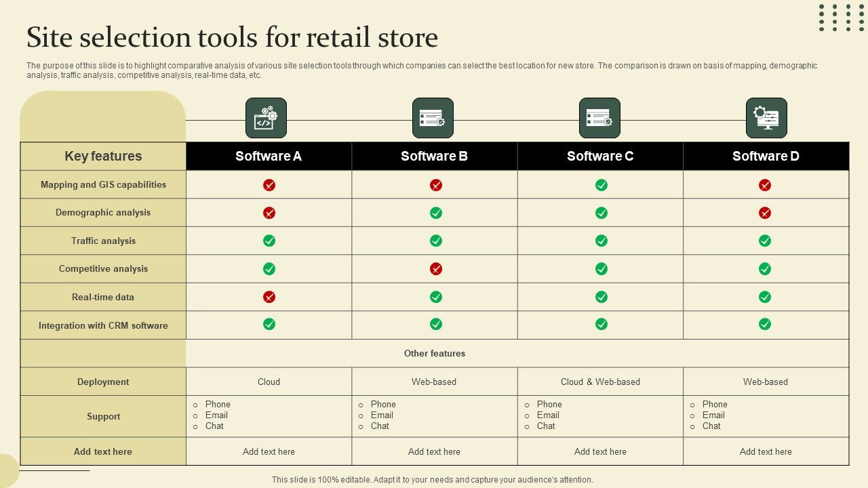Click green check for Software A Traffic analysis
The width and height of the screenshot is (868, 488).
269,241
